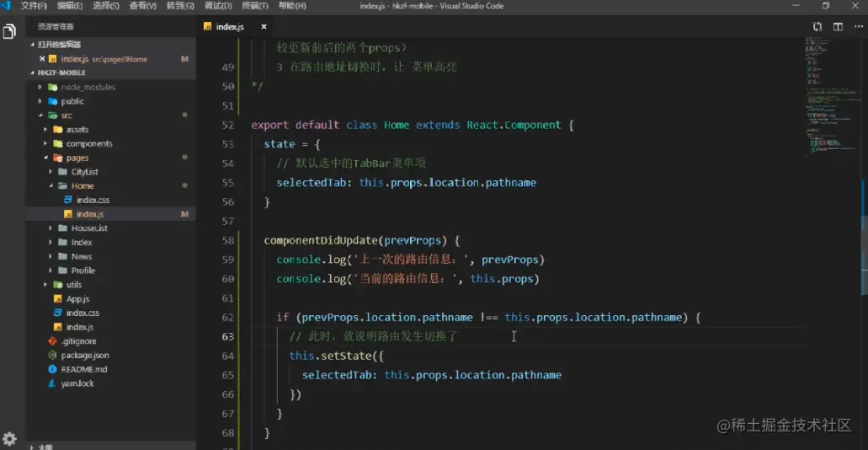Open the README.md file

111,370
